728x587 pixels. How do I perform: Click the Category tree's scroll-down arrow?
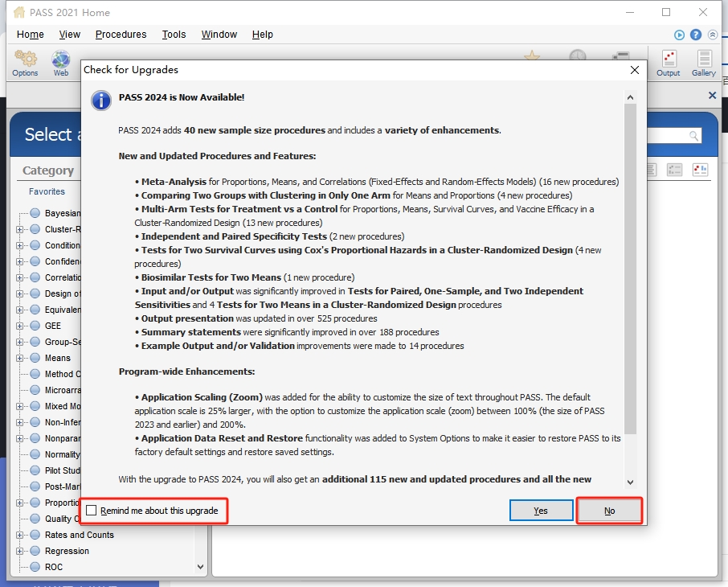(x=201, y=567)
